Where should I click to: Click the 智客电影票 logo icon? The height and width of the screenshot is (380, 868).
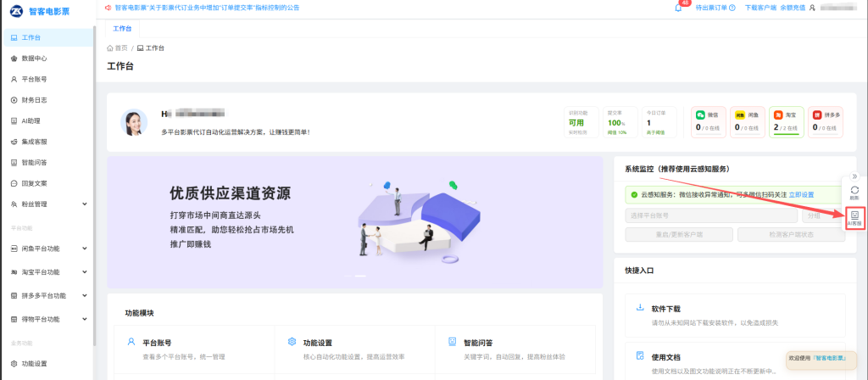click(x=15, y=11)
